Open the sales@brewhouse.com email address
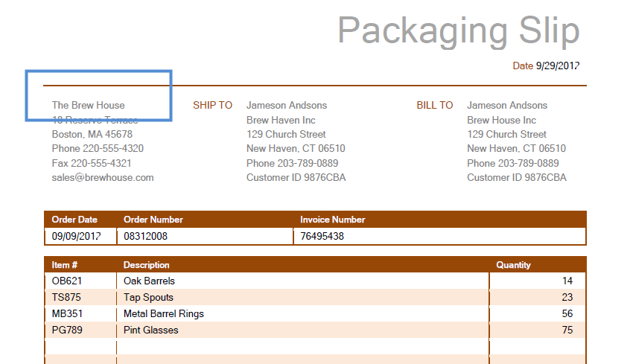630x364 pixels. click(103, 178)
